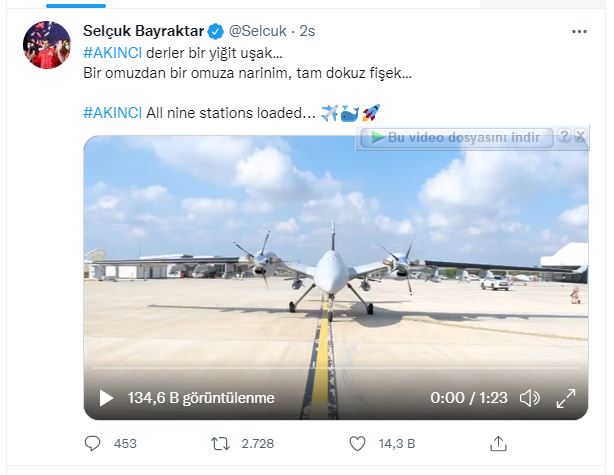
Task: Click Selçuk Bayraktar's profile picture
Action: click(46, 45)
